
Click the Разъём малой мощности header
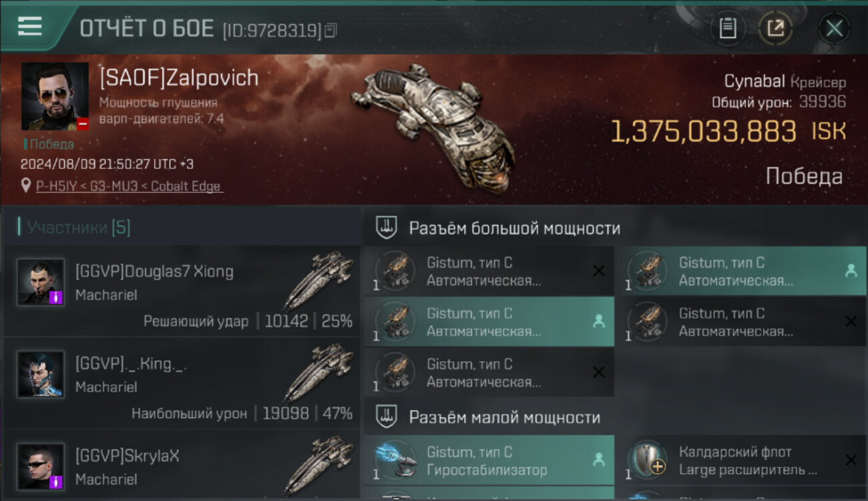[x=505, y=417]
